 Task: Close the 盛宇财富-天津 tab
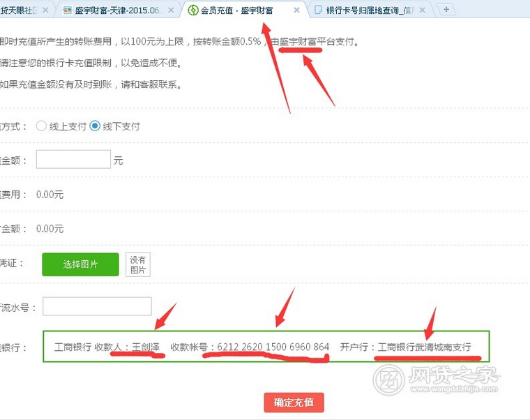pos(172,10)
